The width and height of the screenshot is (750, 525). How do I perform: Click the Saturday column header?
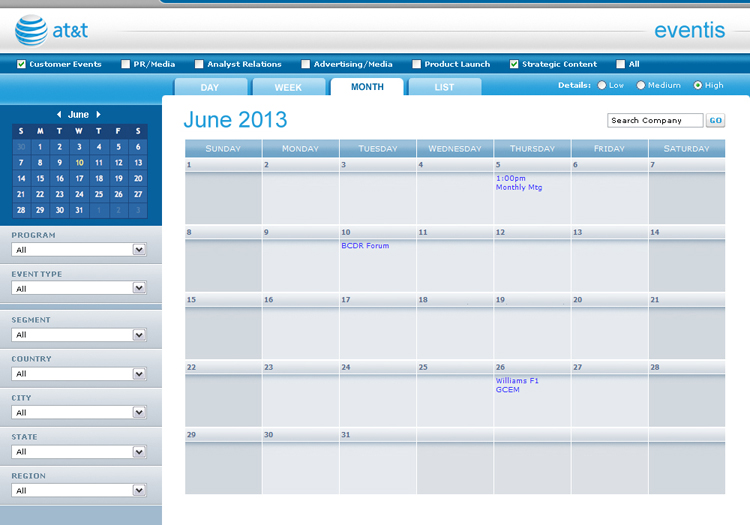tap(687, 149)
